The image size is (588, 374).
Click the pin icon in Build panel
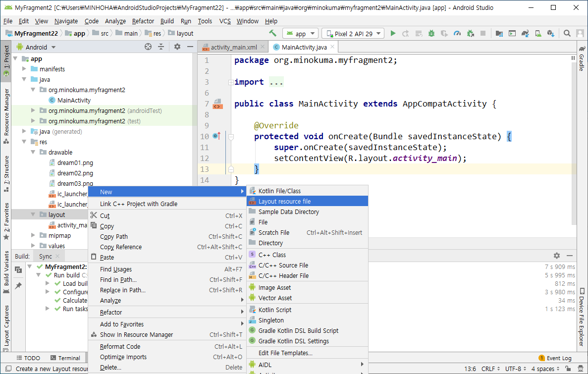18,286
